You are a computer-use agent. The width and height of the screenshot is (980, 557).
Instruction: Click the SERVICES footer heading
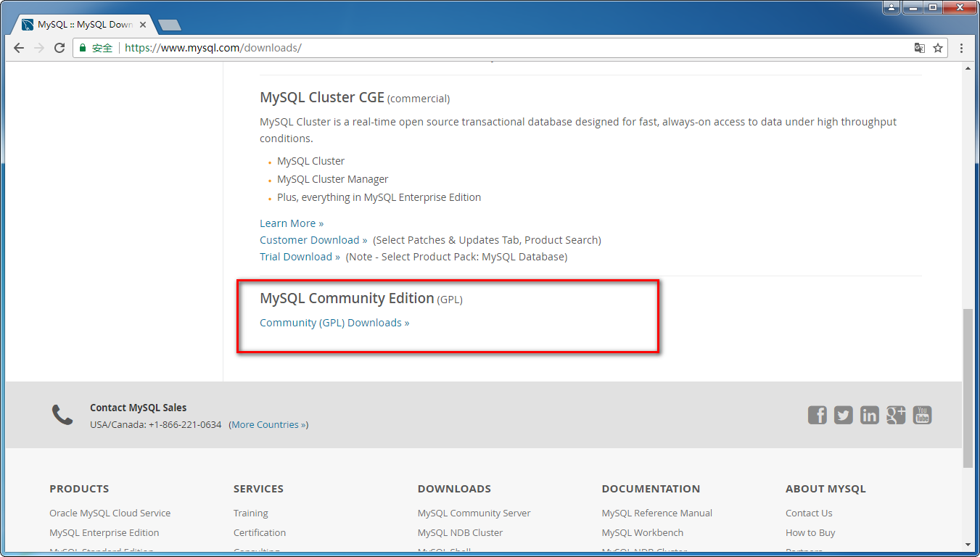point(258,489)
